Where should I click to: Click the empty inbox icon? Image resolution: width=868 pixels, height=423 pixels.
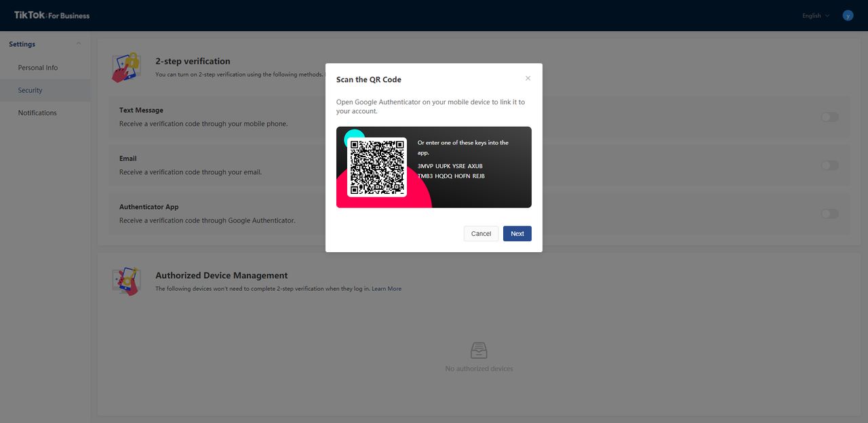point(479,350)
